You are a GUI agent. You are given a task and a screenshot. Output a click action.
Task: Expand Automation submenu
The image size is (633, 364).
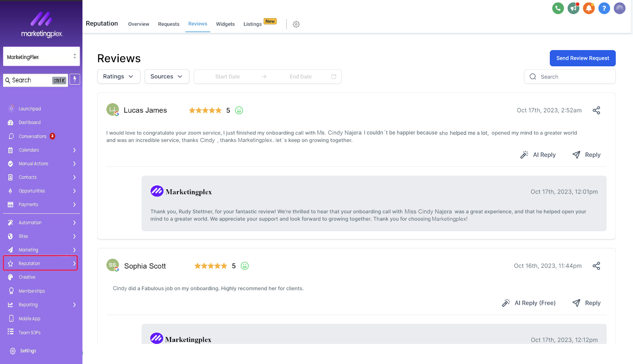74,223
